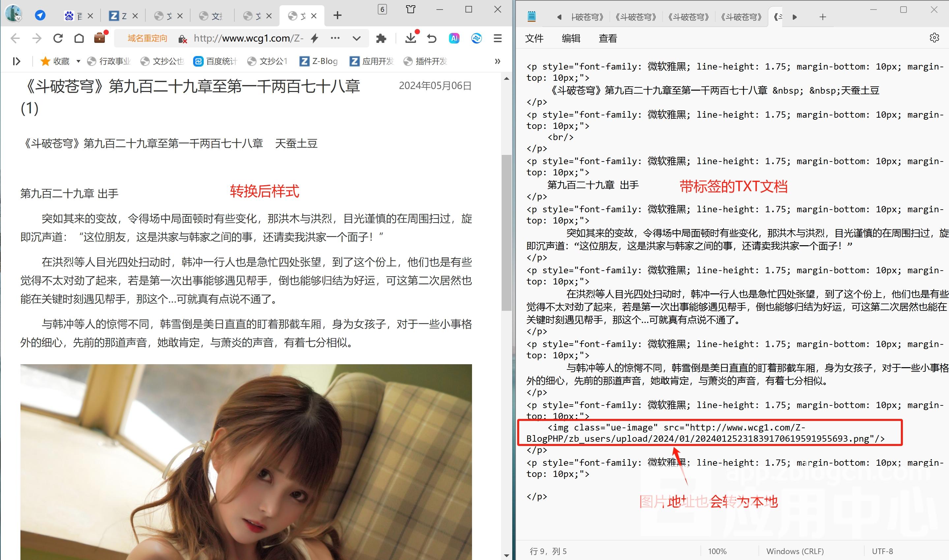Expand the 收藏 dropdown arrow
Screen dimensions: 949x560
click(78, 61)
